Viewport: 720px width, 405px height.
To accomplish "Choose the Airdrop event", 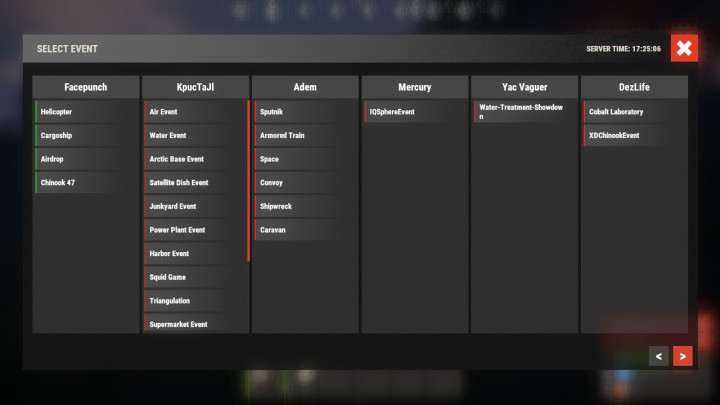I will coord(86,159).
